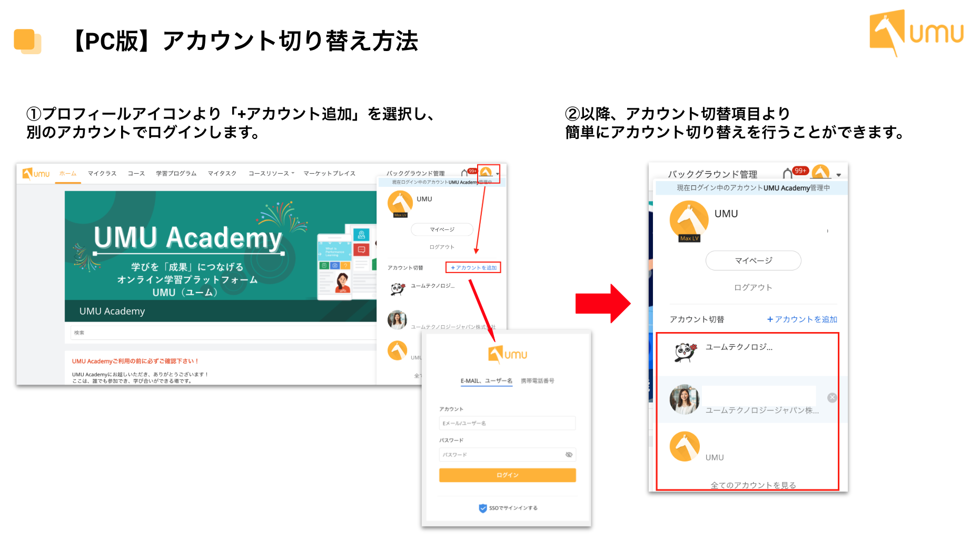Click the notification bell icon in right panel
Image resolution: width=980 pixels, height=542 pixels.
click(x=787, y=174)
